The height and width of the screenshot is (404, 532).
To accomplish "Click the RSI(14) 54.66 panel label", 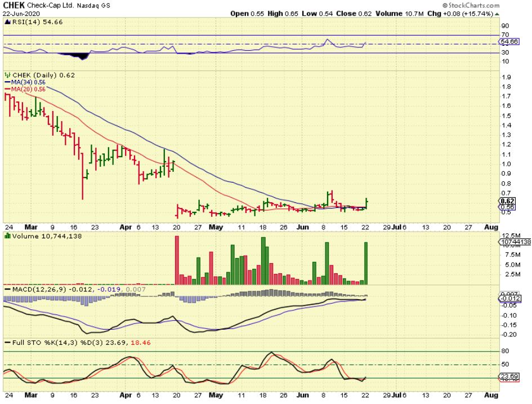I will pyautogui.click(x=37, y=22).
